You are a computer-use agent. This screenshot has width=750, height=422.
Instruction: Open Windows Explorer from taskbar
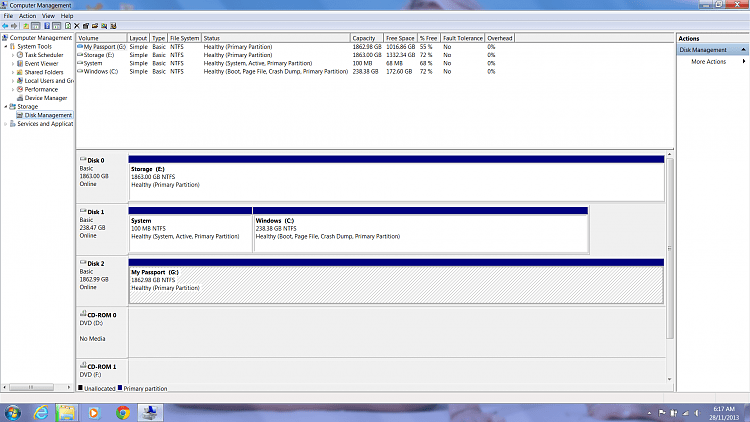click(66, 412)
